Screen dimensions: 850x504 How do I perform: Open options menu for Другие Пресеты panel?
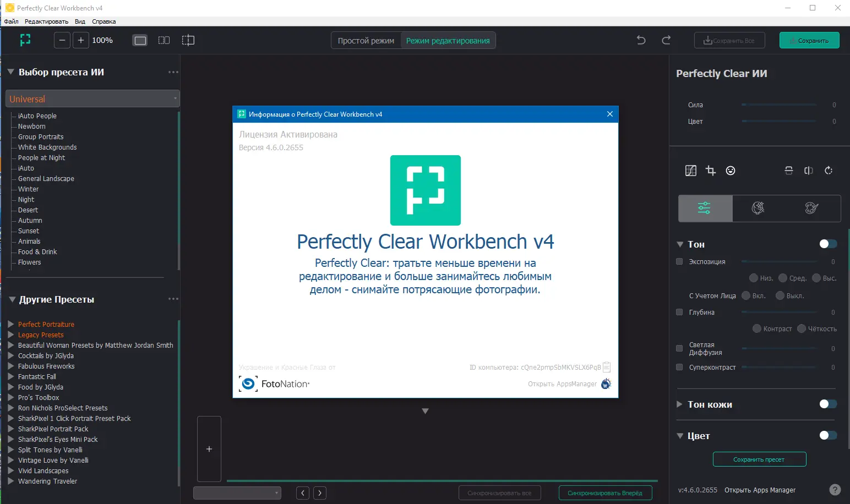pos(173,299)
